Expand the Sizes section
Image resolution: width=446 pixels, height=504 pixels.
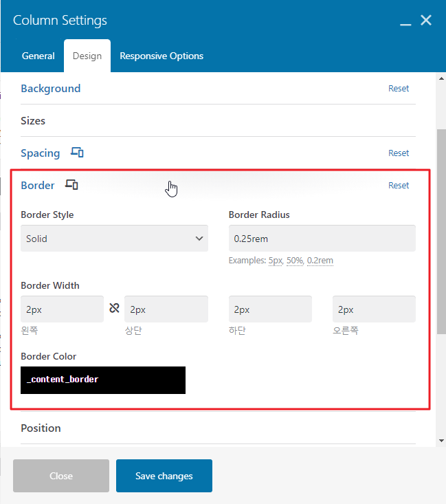[x=33, y=121]
